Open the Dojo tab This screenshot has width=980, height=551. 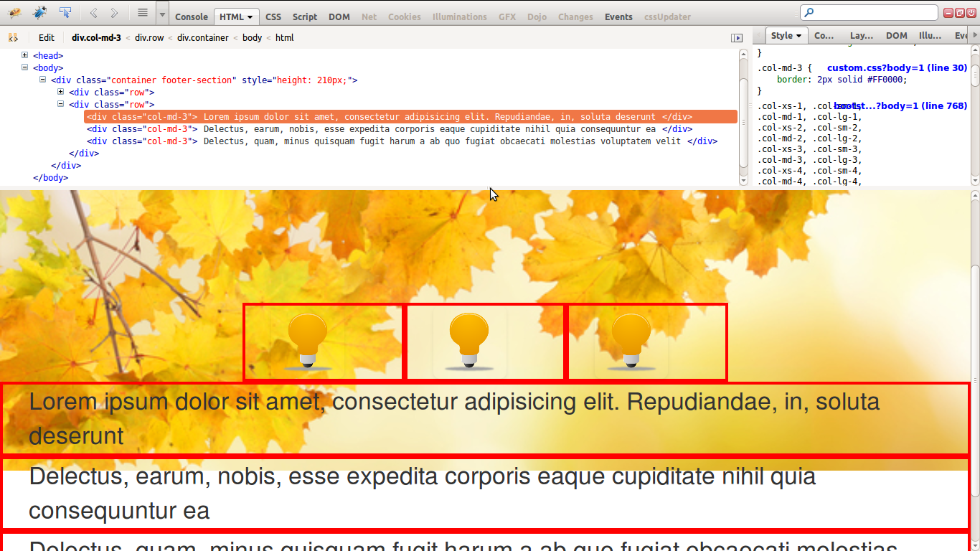[537, 17]
